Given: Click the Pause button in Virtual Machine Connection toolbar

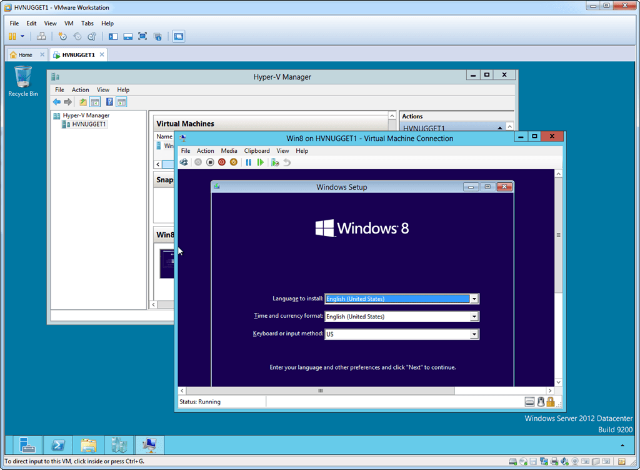Looking at the screenshot, I should [x=248, y=162].
